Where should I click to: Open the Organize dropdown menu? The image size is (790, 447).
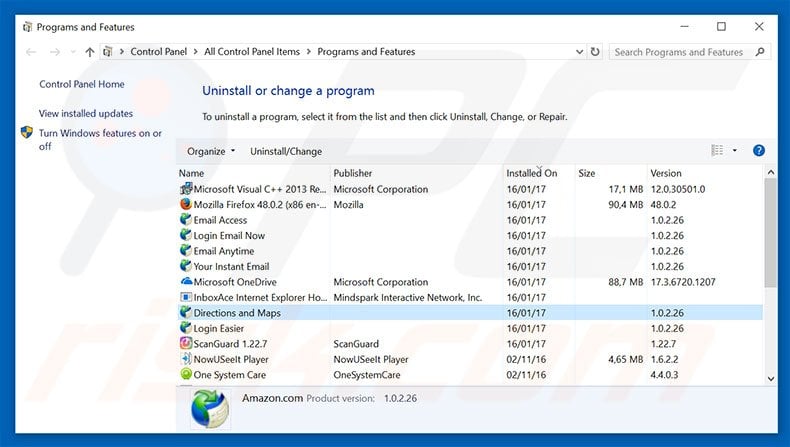click(211, 151)
